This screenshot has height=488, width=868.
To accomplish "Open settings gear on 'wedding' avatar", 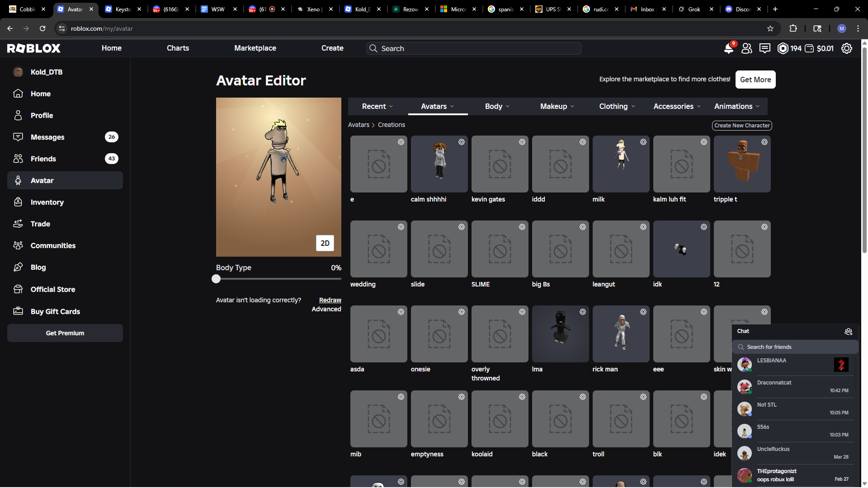I will coord(401,227).
